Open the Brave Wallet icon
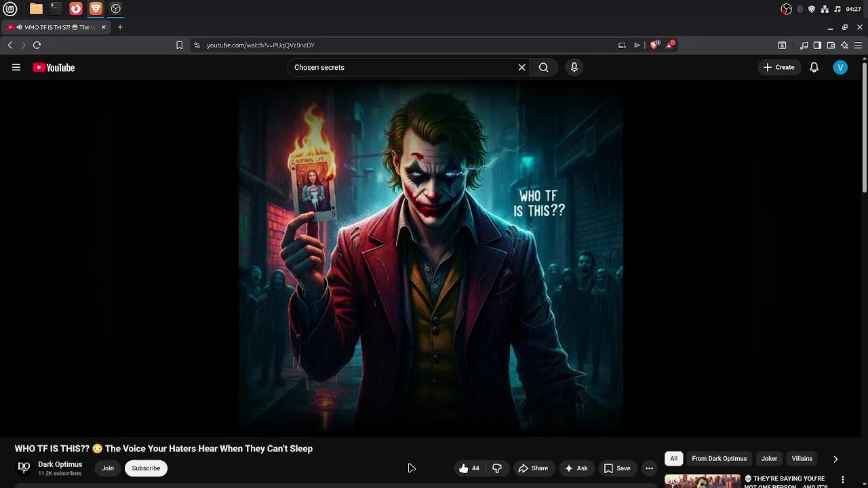Screen dimensions: 868x488 (831, 45)
